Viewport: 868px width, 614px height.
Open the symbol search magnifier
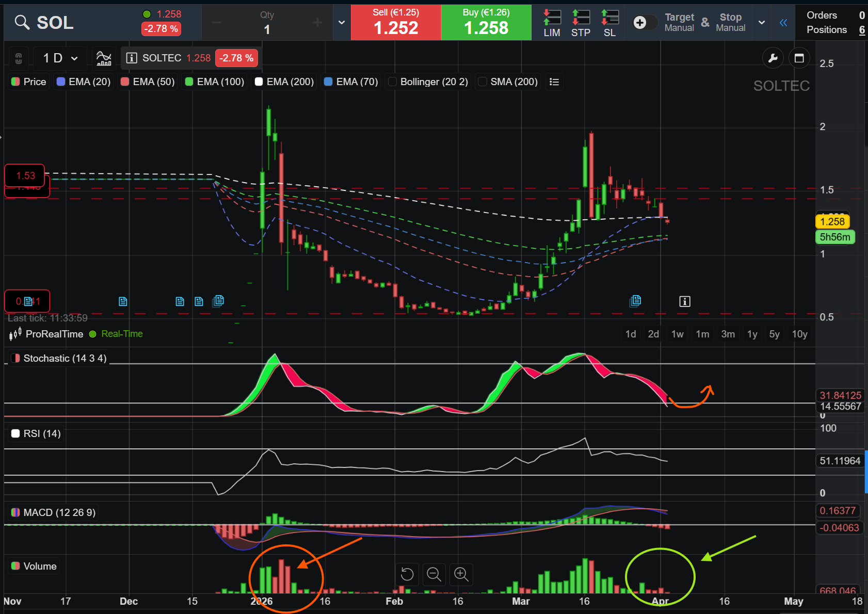click(22, 22)
